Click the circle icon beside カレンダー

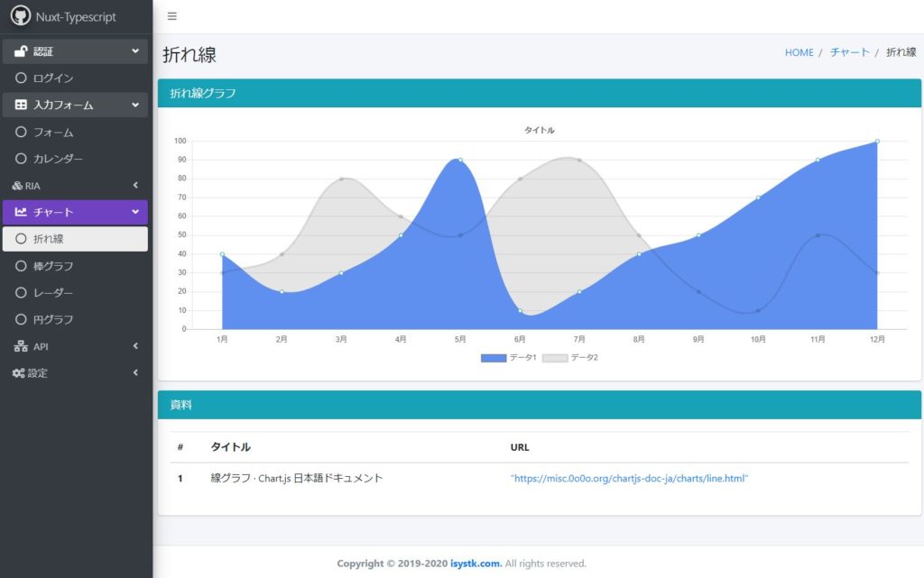(x=21, y=159)
